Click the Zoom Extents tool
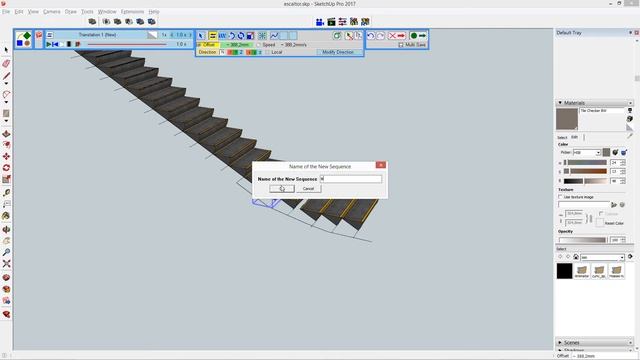 6,264
